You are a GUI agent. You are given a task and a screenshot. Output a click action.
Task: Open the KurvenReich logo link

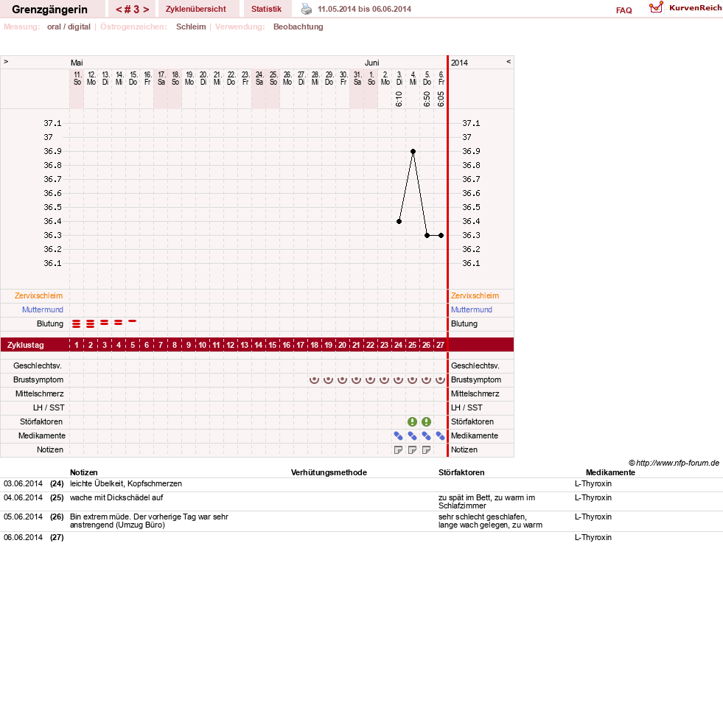(x=685, y=8)
